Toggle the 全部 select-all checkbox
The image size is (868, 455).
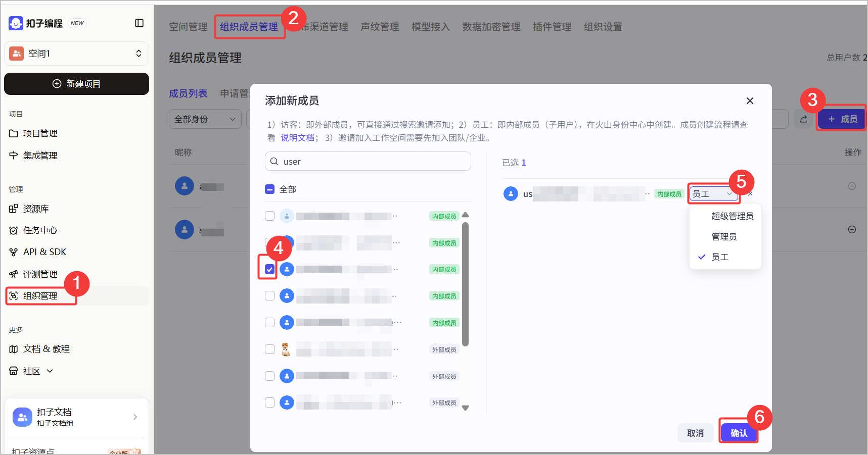(270, 189)
